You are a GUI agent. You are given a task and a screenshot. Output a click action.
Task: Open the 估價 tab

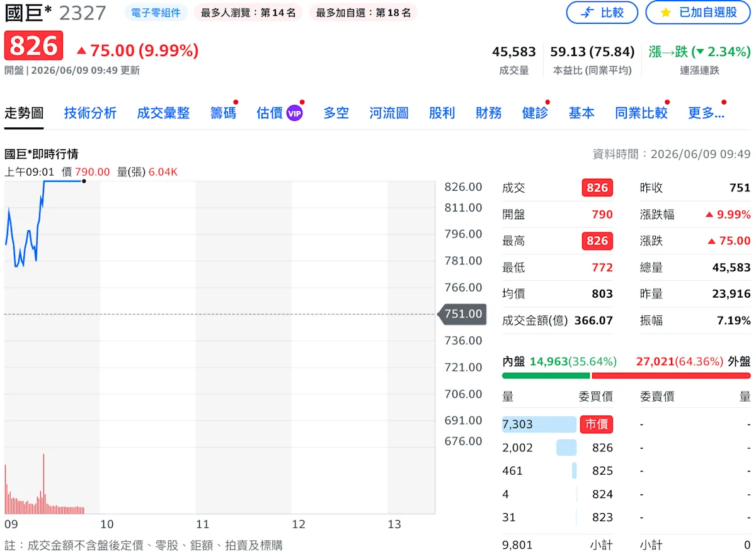(270, 113)
